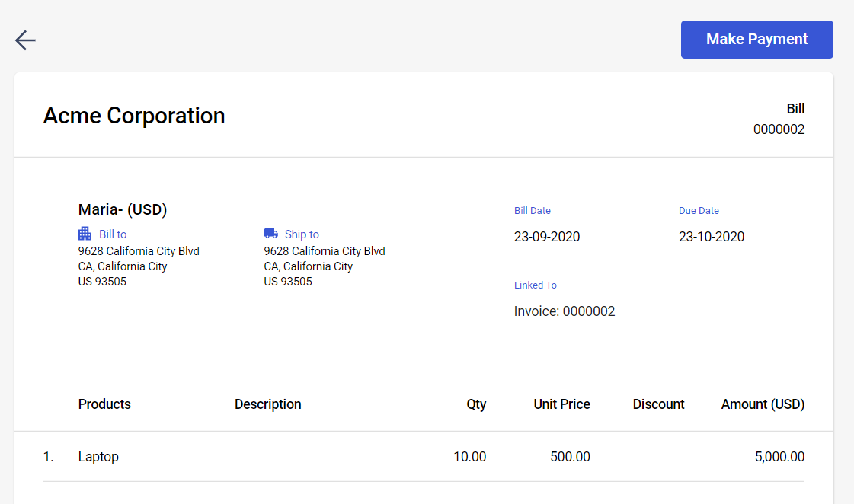Select the unit price 500.00
The width and height of the screenshot is (854, 504).
click(570, 457)
